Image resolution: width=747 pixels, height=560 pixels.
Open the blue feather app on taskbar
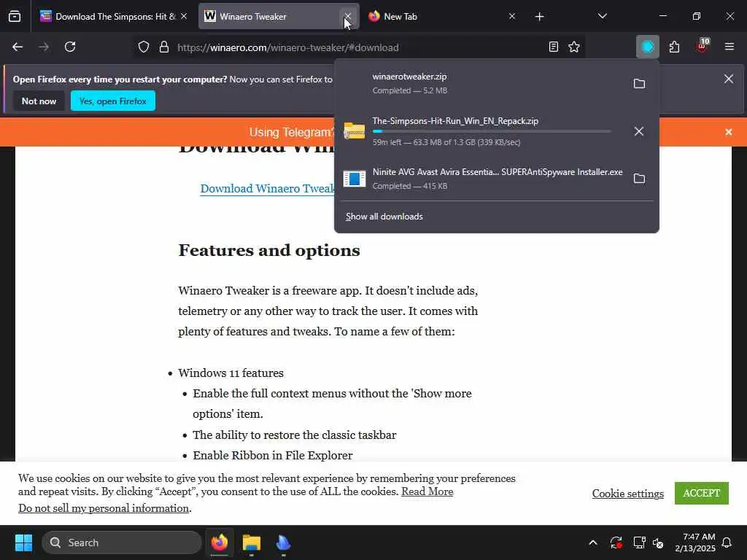point(283,542)
